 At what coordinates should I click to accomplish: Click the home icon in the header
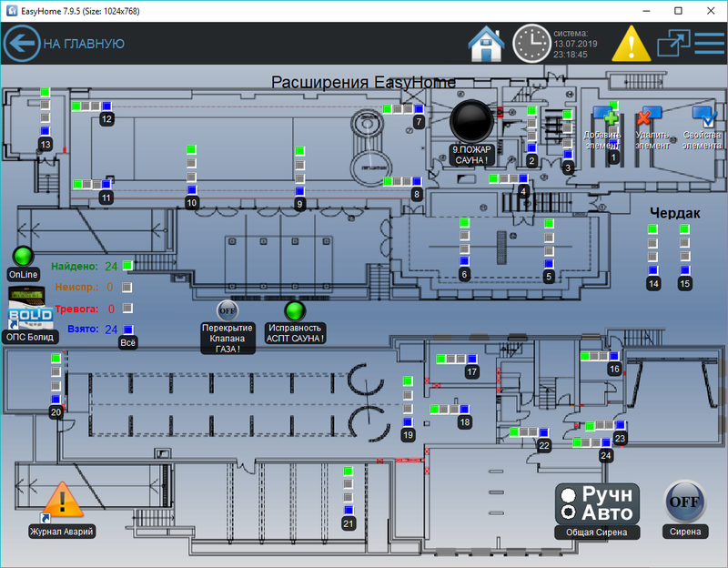point(486,43)
